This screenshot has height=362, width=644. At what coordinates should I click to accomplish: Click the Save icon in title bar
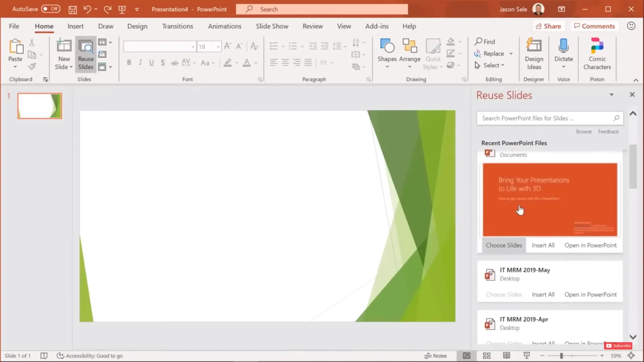coord(72,9)
